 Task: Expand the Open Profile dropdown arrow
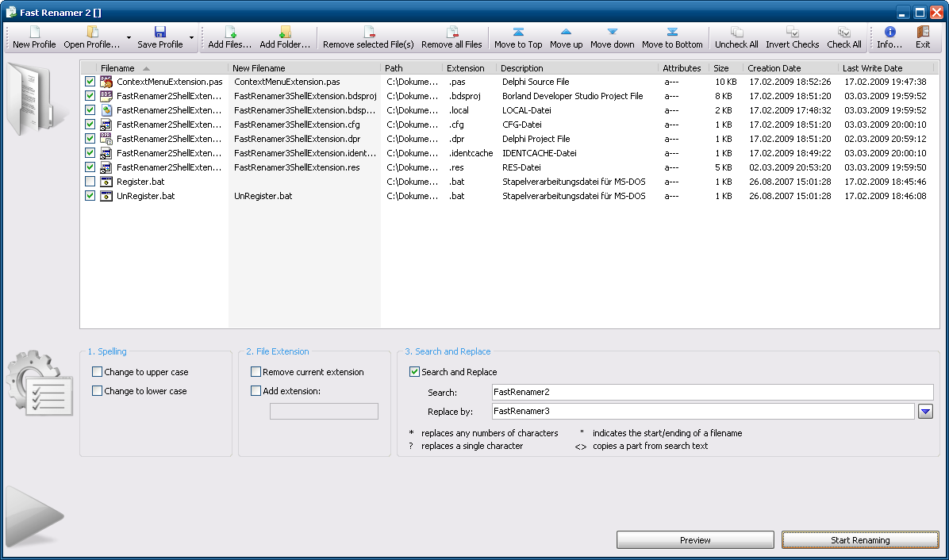coord(129,38)
